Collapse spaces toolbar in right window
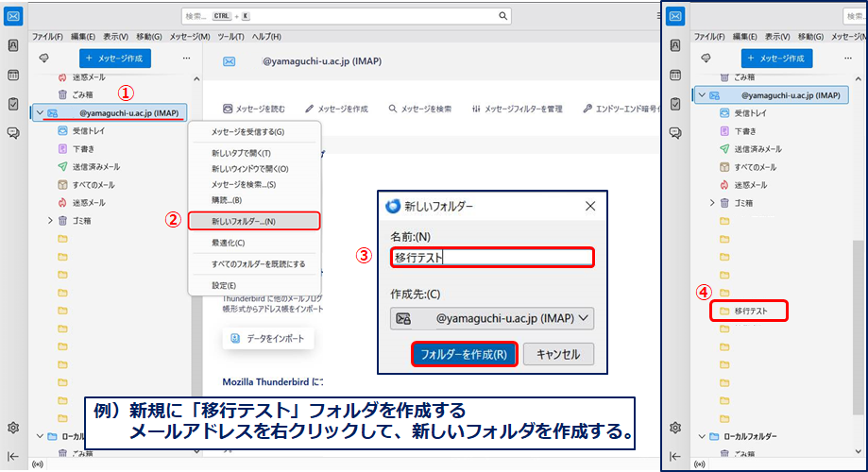The image size is (868, 472). click(675, 457)
